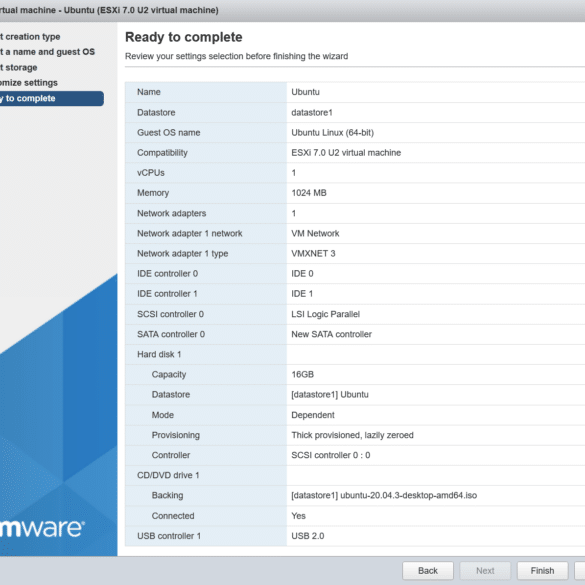Image resolution: width=585 pixels, height=585 pixels.
Task: Open the Customize settings step
Action: pos(29,83)
